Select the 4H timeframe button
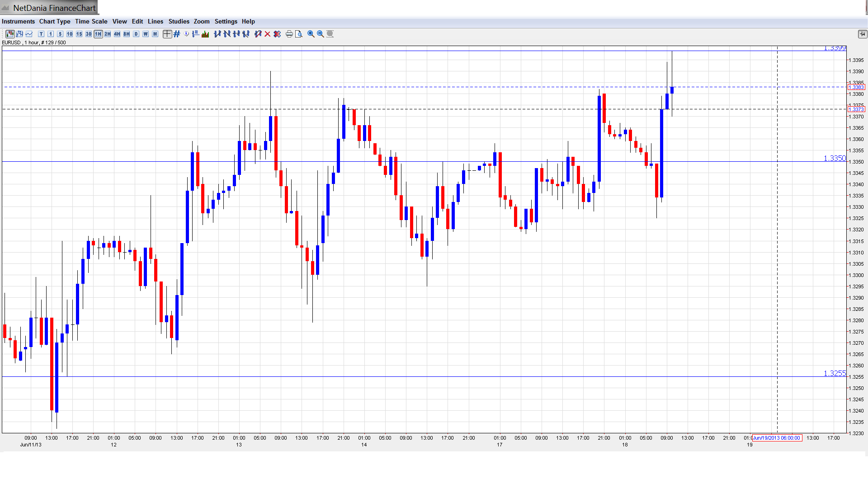The height and width of the screenshot is (488, 868). (x=117, y=34)
